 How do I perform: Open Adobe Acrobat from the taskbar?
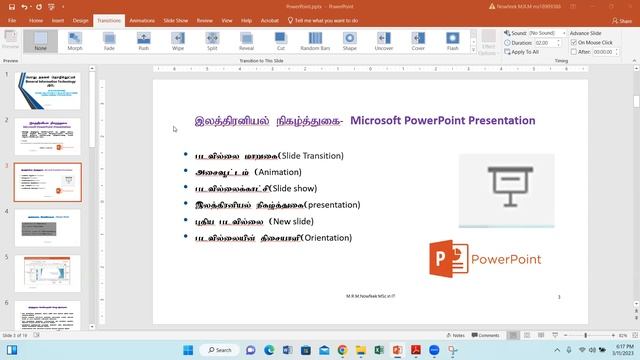pyautogui.click(x=416, y=350)
